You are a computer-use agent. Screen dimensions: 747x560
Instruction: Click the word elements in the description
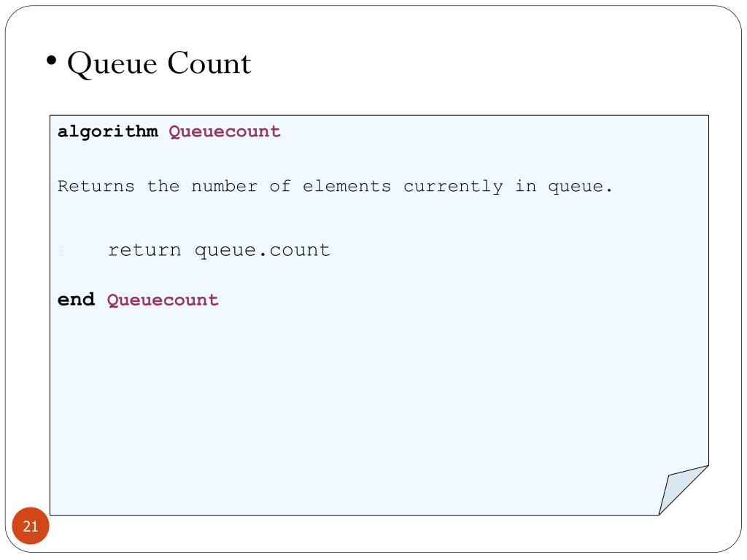click(x=347, y=186)
